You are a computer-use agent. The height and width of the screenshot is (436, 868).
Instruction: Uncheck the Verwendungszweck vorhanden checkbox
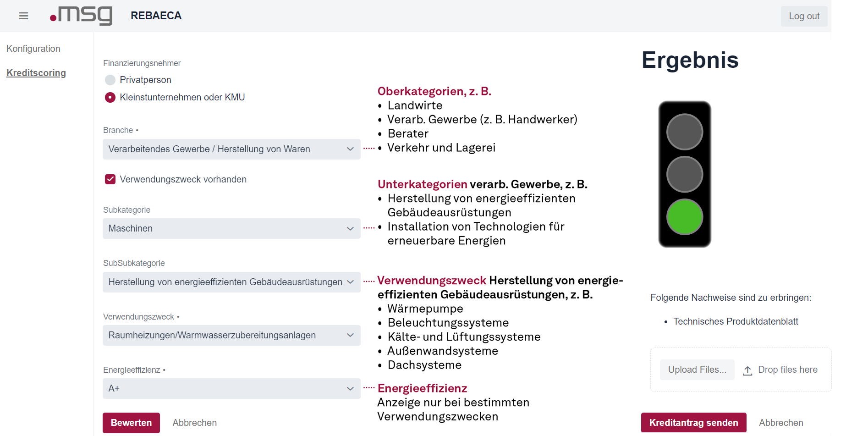click(110, 179)
